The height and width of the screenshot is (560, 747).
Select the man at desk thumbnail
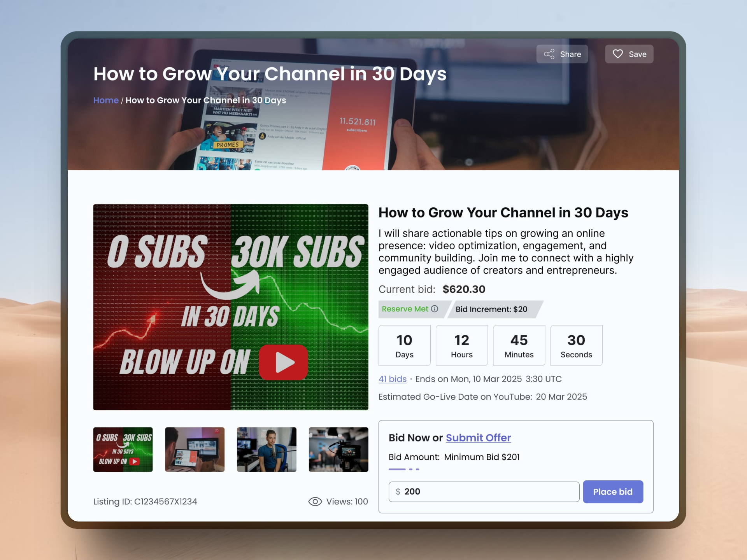[267, 450]
